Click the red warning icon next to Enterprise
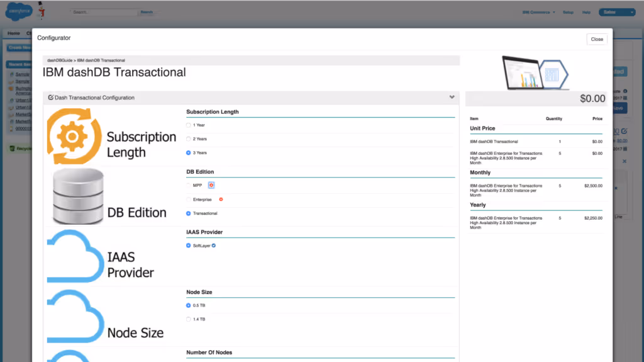This screenshot has width=644, height=362. (221, 200)
